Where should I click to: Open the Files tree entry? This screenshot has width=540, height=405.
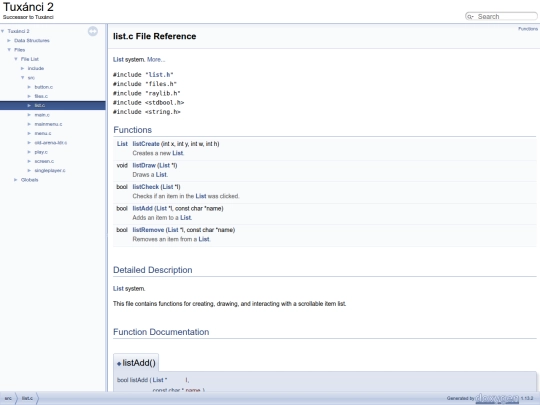(20, 50)
